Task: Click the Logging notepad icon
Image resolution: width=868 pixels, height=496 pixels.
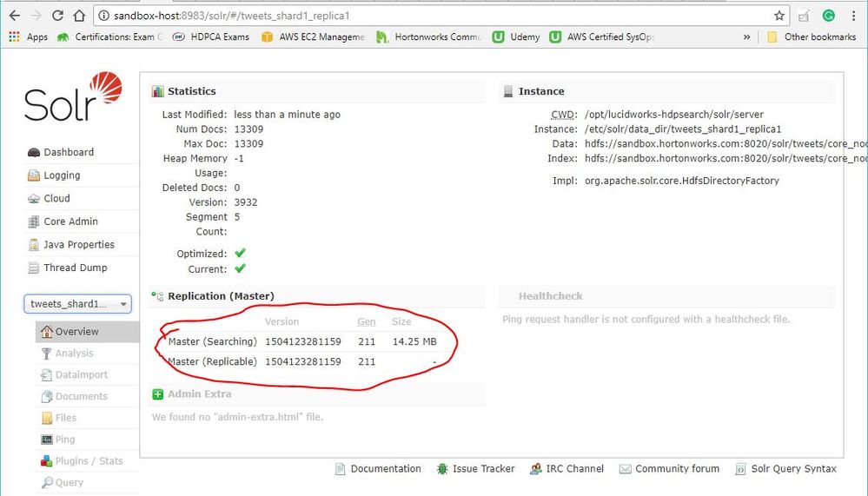Action: [x=34, y=175]
